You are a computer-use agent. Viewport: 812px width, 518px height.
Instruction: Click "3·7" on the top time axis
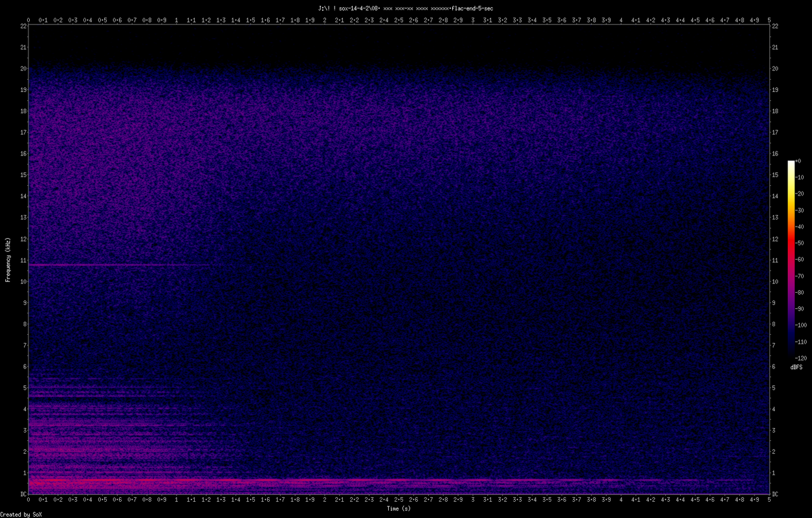(x=576, y=21)
